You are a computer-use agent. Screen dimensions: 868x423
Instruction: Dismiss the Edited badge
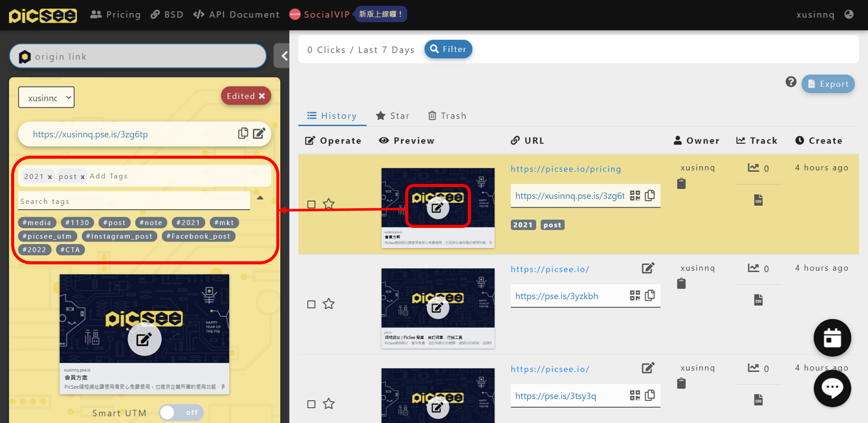pyautogui.click(x=262, y=96)
